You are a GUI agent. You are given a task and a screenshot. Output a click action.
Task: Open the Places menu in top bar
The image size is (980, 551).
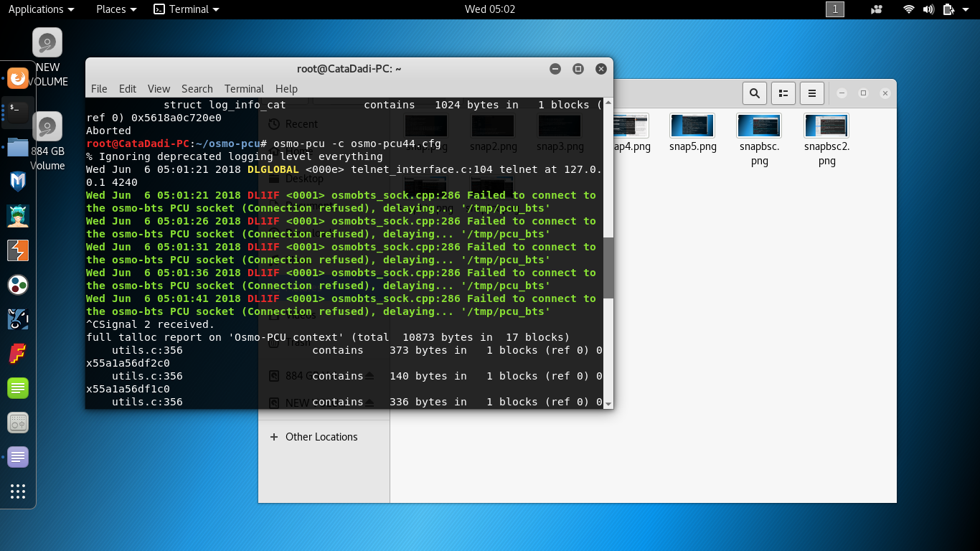coord(116,9)
